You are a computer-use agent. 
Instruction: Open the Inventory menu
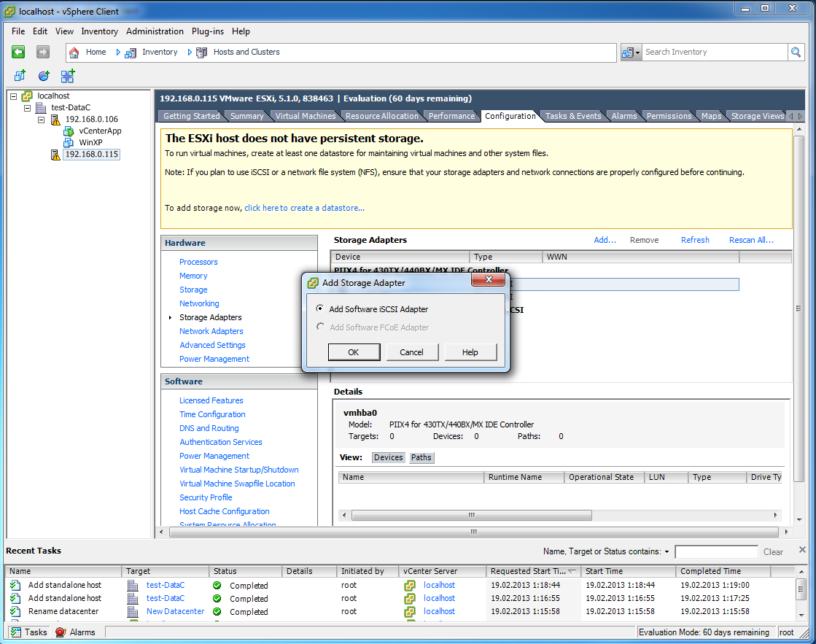(99, 31)
